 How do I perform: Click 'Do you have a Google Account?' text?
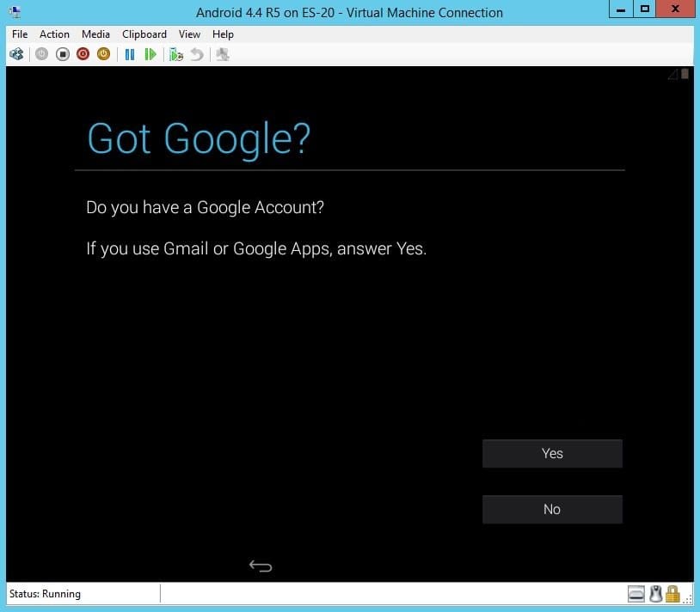[x=205, y=208]
